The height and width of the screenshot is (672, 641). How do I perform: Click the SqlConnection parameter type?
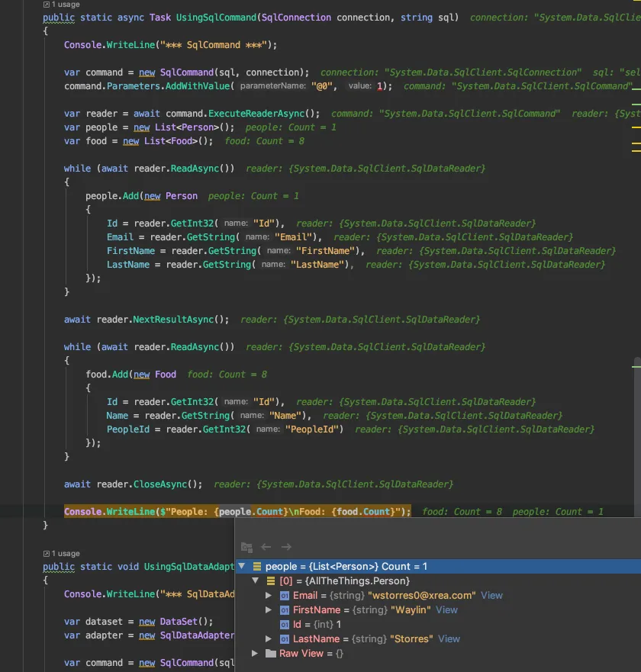(x=296, y=18)
